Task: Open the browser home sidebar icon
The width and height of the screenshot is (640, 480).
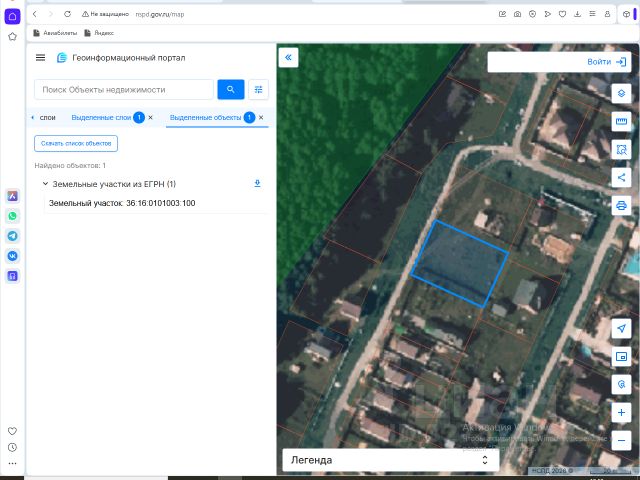Action: (x=12, y=17)
